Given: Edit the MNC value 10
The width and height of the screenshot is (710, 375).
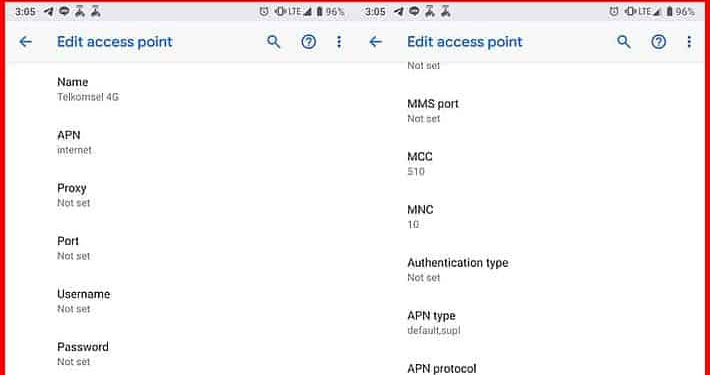Looking at the screenshot, I should pyautogui.click(x=531, y=217).
